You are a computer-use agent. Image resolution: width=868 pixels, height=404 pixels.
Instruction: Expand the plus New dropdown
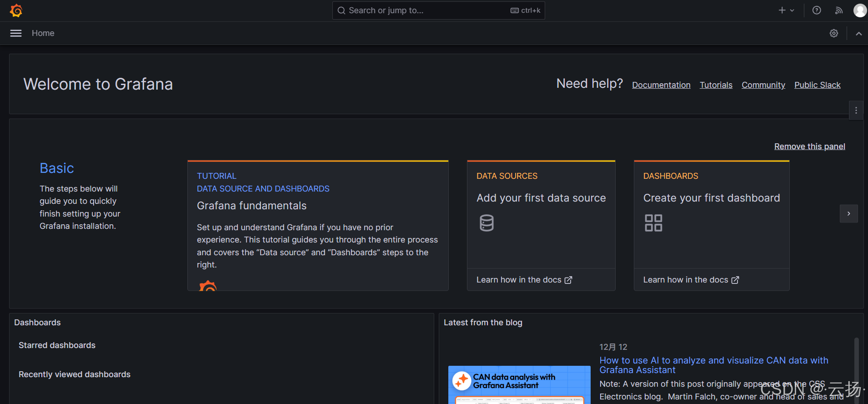[x=786, y=10]
